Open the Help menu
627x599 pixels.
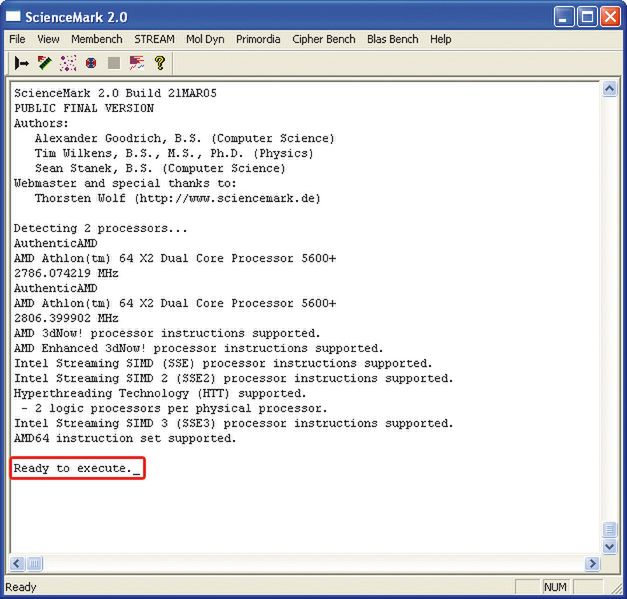pyautogui.click(x=441, y=39)
